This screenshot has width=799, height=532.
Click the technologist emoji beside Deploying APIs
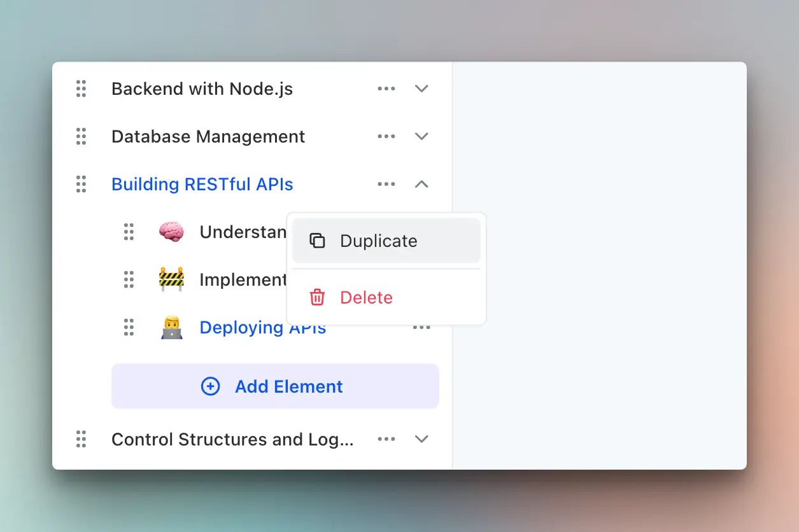tap(171, 328)
